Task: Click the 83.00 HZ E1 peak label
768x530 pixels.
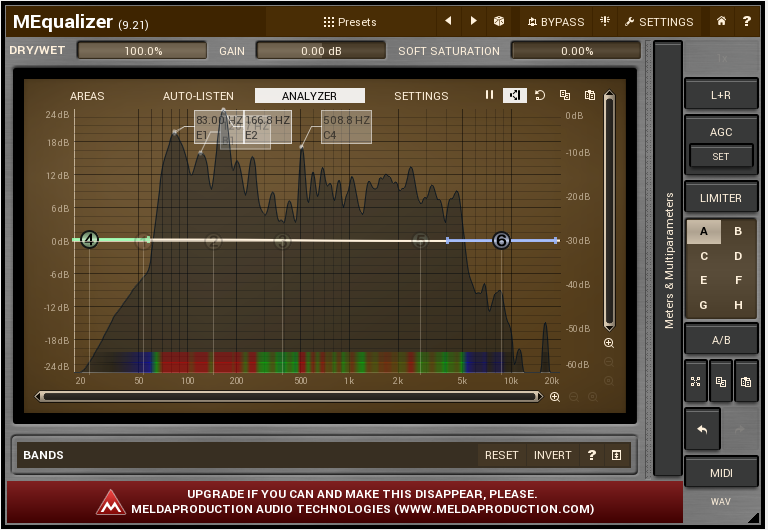Action: pyautogui.click(x=218, y=127)
